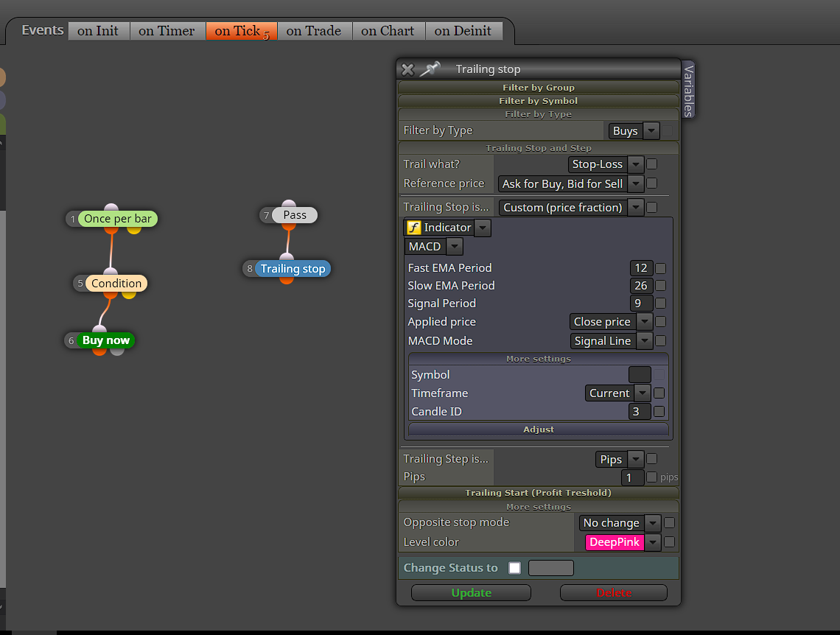The image size is (840, 635).
Task: Switch to the on Tick tab
Action: click(x=242, y=31)
